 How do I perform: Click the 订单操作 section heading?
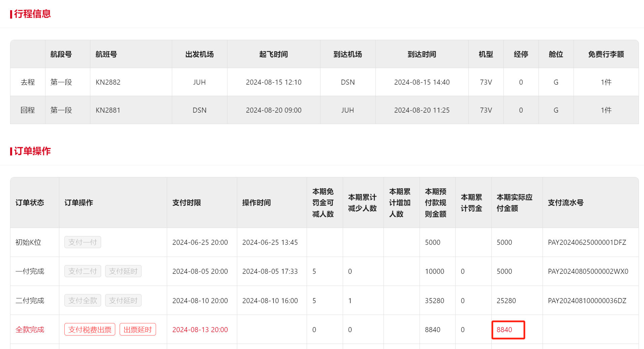coord(32,151)
